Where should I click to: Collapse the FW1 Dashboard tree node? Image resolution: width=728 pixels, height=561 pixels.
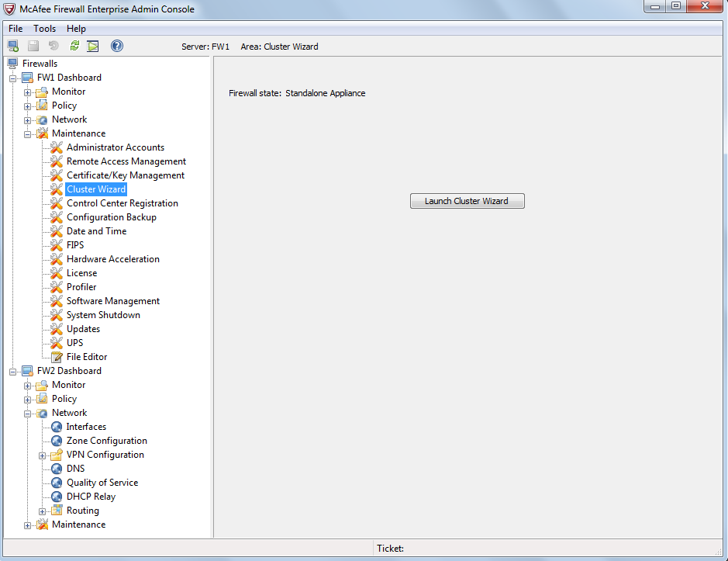click(x=13, y=78)
